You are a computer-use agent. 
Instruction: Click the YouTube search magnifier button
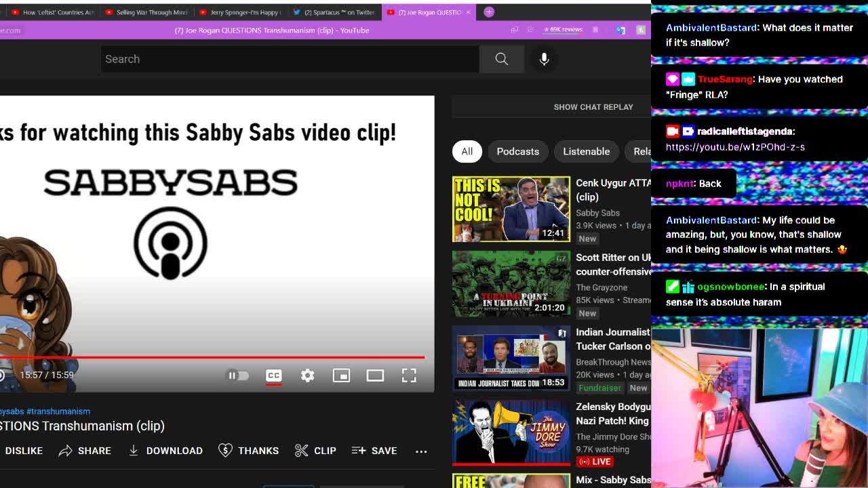(x=502, y=59)
